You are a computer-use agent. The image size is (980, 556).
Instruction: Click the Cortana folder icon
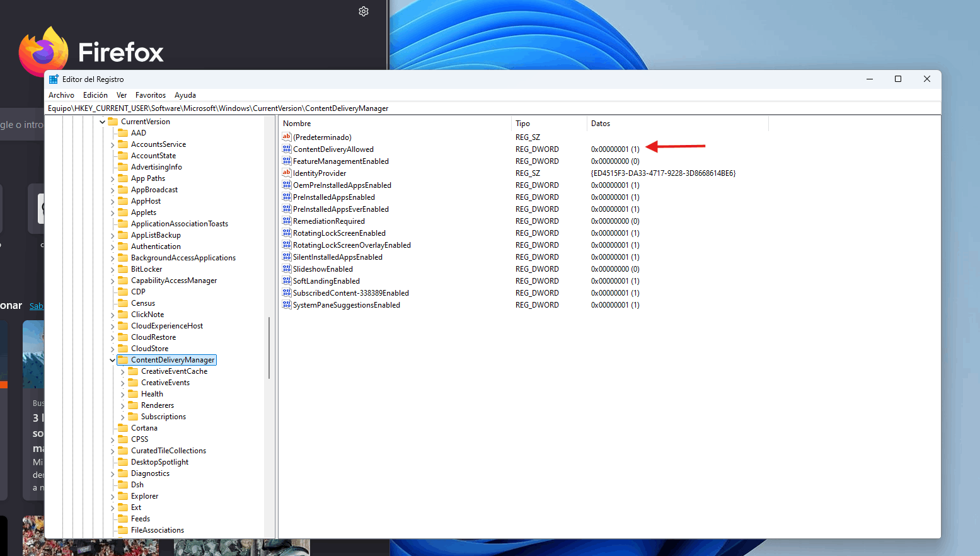click(x=123, y=428)
